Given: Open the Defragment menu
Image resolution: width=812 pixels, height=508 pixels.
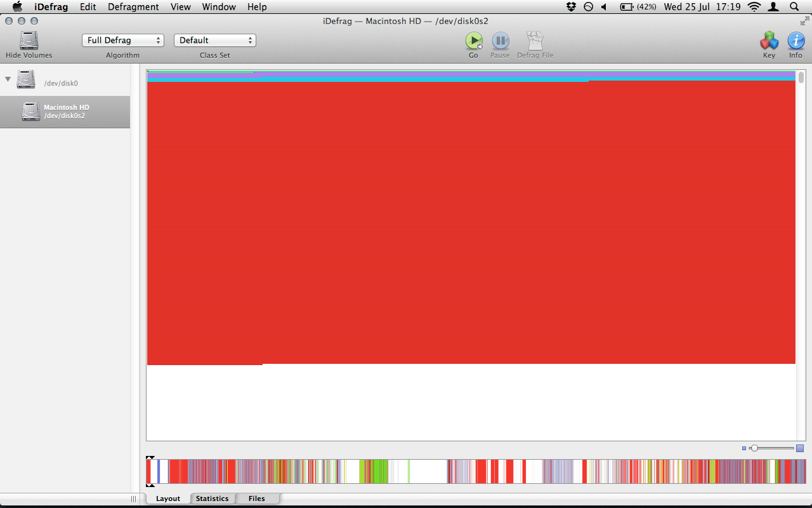Looking at the screenshot, I should (x=133, y=7).
